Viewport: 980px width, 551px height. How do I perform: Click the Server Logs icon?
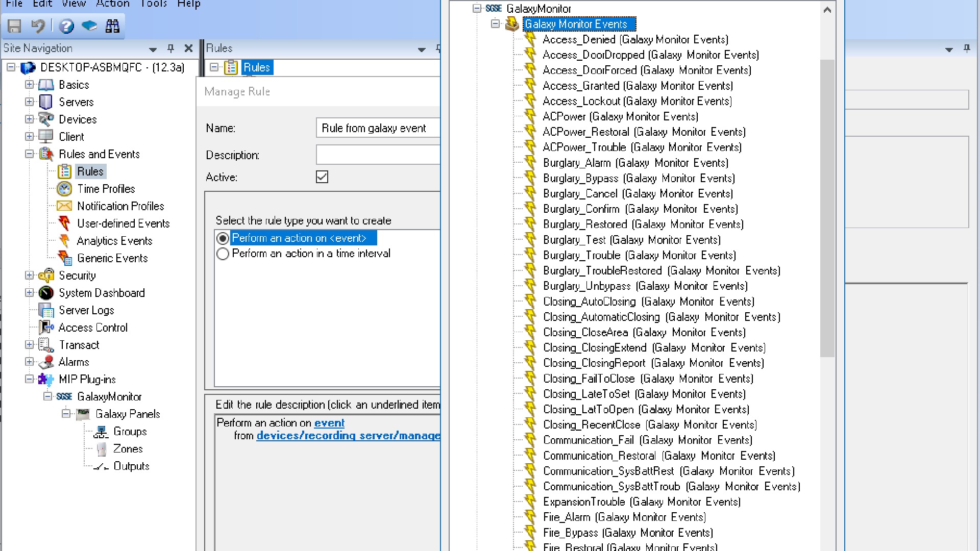click(x=46, y=310)
